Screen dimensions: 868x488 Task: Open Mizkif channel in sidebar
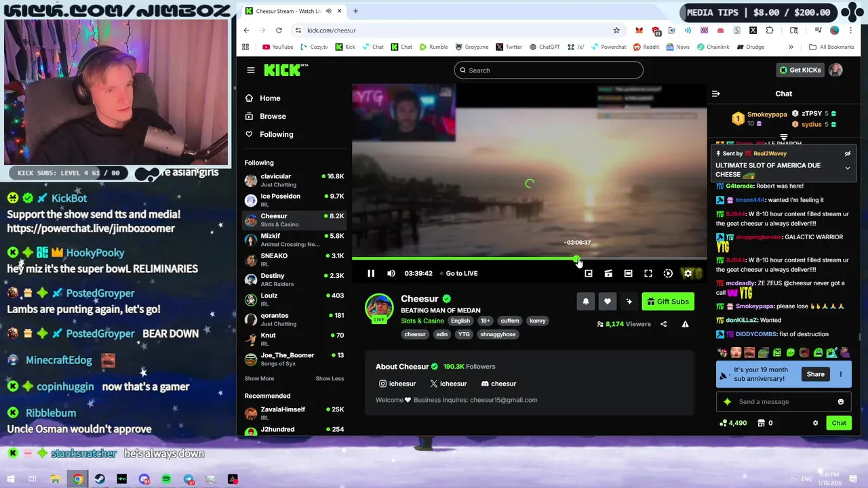294,240
